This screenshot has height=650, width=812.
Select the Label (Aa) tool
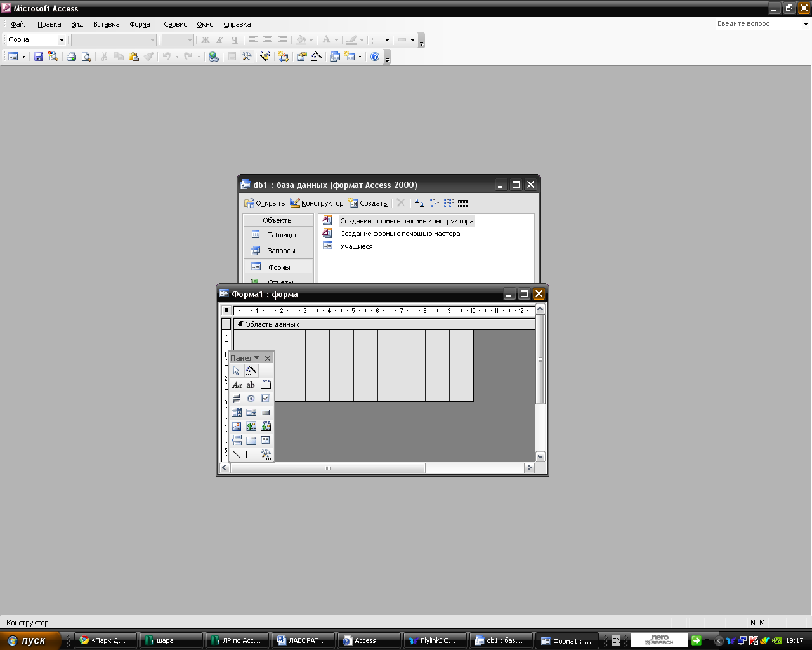click(237, 385)
